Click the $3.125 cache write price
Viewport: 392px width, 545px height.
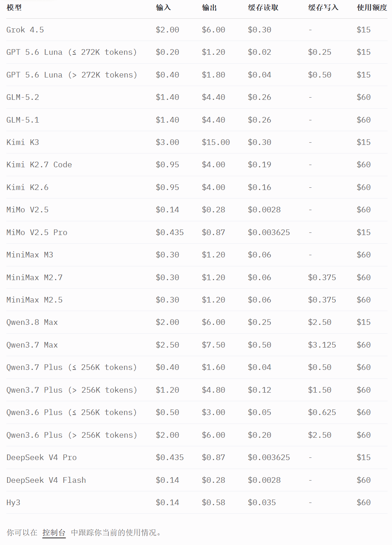click(x=322, y=345)
